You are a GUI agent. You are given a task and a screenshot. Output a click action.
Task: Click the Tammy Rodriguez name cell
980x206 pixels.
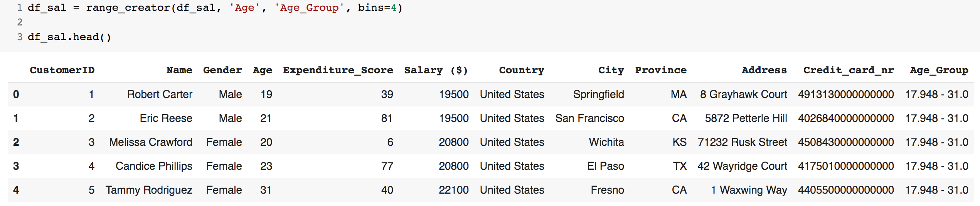tap(149, 190)
